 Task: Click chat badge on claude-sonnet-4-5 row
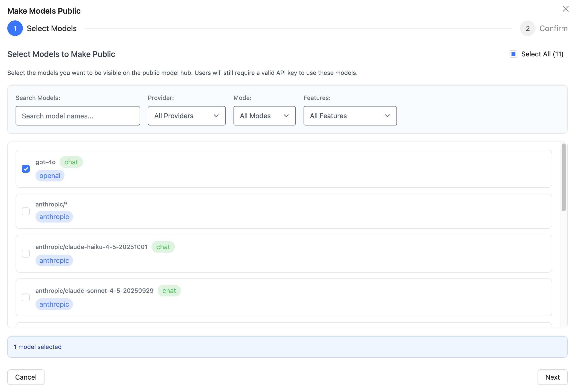point(169,291)
